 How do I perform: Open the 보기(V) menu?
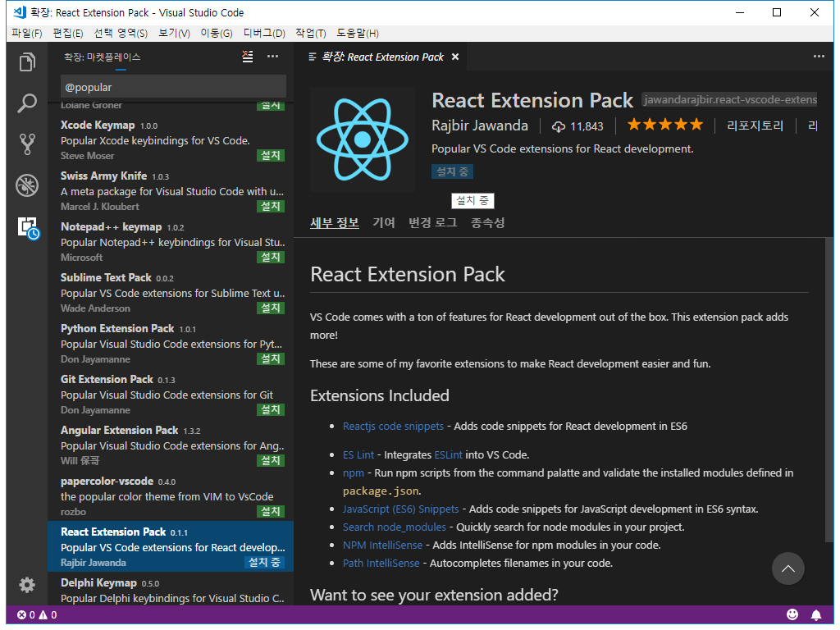point(174,33)
